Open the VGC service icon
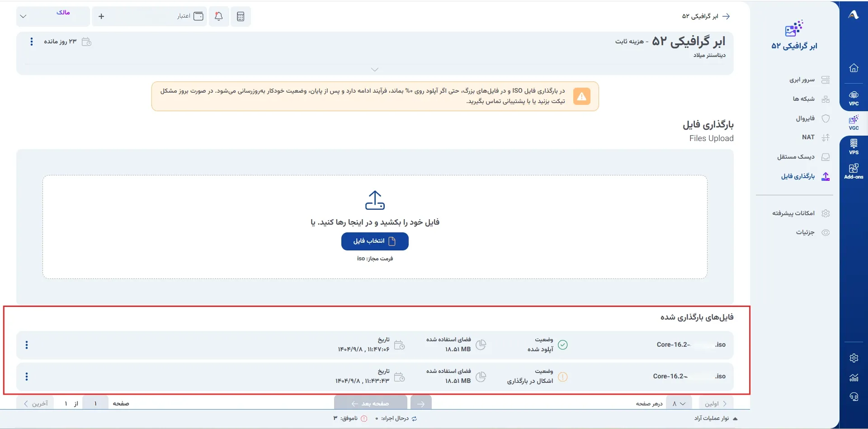The image size is (868, 429). click(x=854, y=123)
